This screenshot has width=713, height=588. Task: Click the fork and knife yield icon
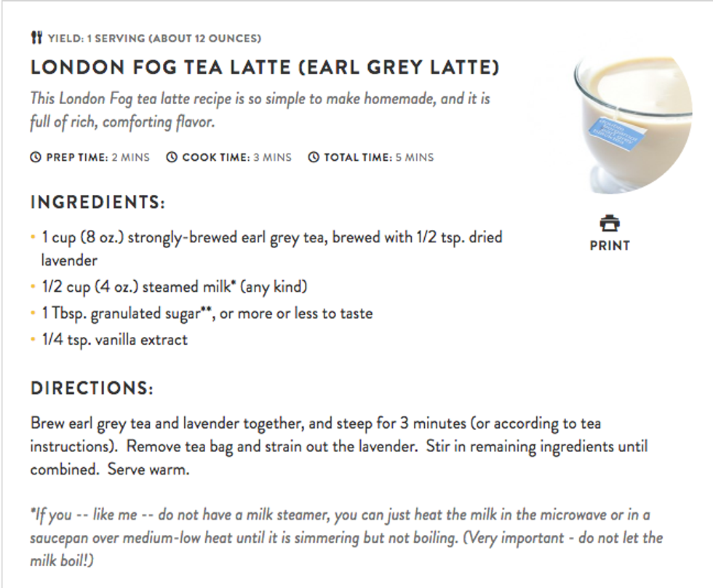[36, 38]
